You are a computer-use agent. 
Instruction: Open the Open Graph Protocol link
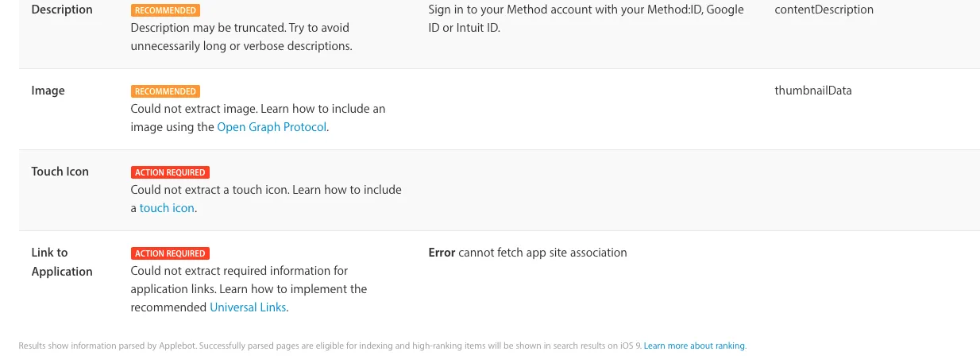click(x=272, y=127)
